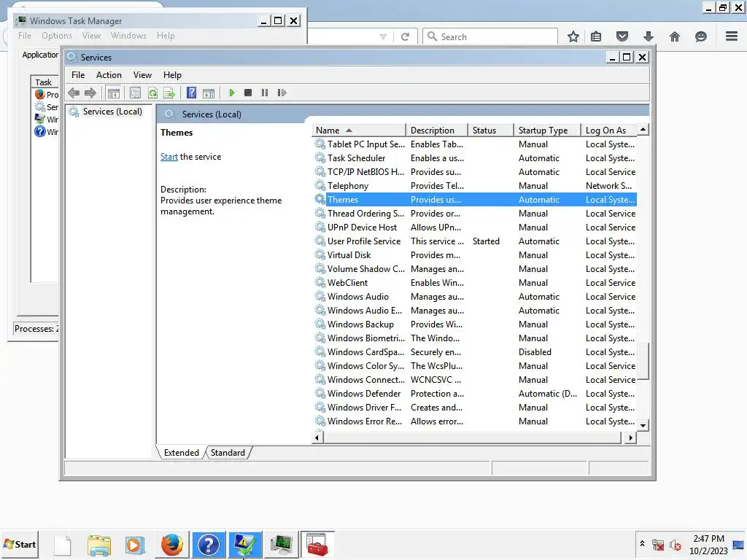Show hidden system tray icons arrow

pyautogui.click(x=642, y=543)
